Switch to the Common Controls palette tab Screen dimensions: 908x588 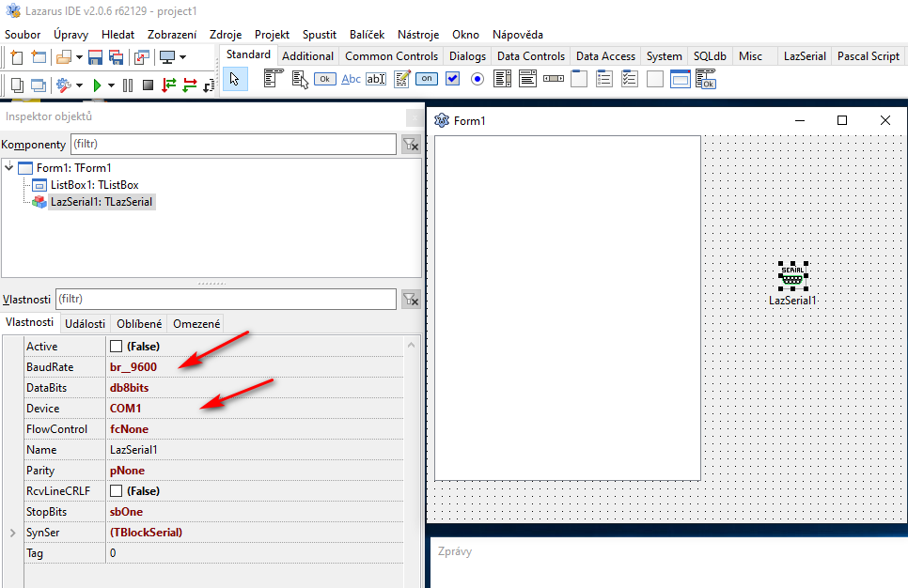point(391,56)
